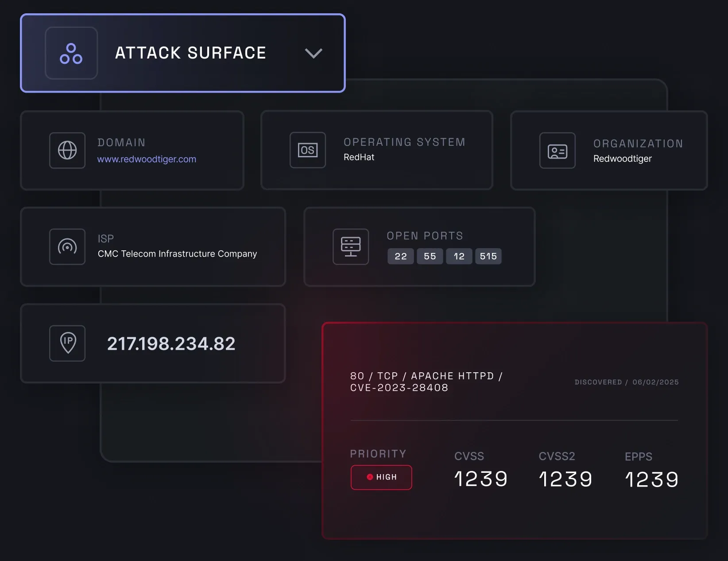Click the ISP signal icon
Image resolution: width=728 pixels, height=561 pixels.
67,247
